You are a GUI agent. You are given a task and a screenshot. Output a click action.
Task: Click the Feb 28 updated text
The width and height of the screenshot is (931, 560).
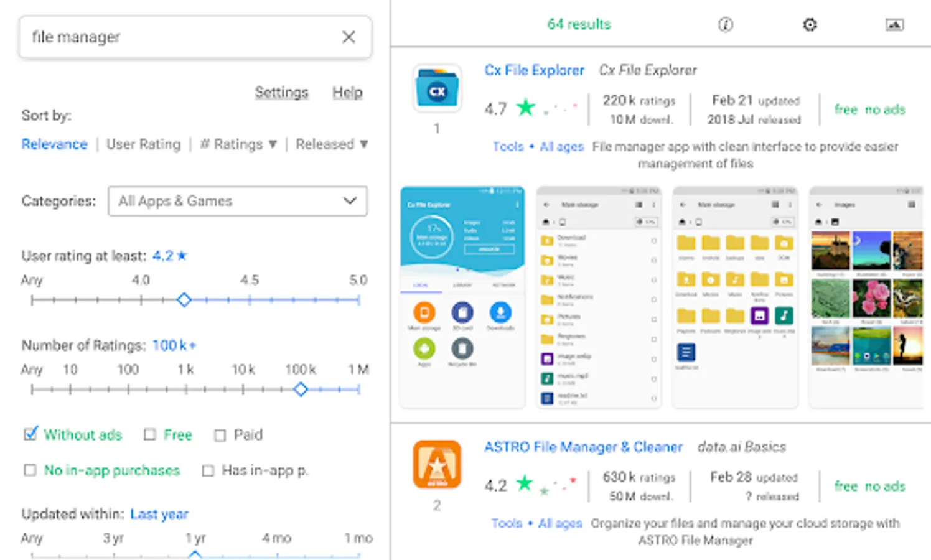point(754,477)
